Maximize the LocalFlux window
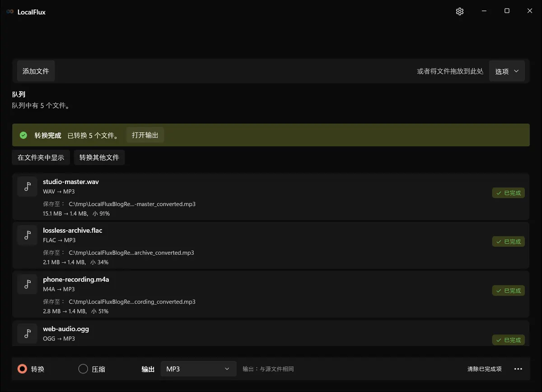 [x=507, y=11]
